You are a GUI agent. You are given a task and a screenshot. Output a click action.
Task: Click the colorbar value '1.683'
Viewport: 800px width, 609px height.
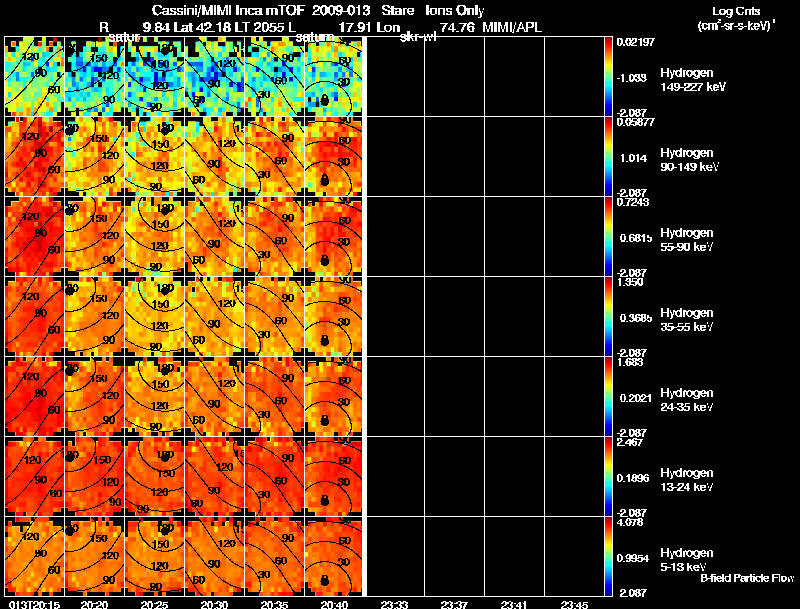point(630,362)
